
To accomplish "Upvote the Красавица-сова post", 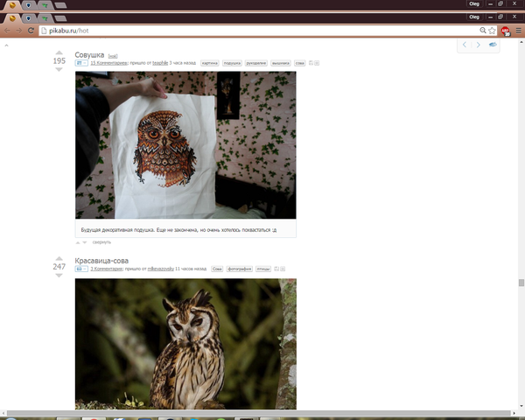I will (x=59, y=259).
